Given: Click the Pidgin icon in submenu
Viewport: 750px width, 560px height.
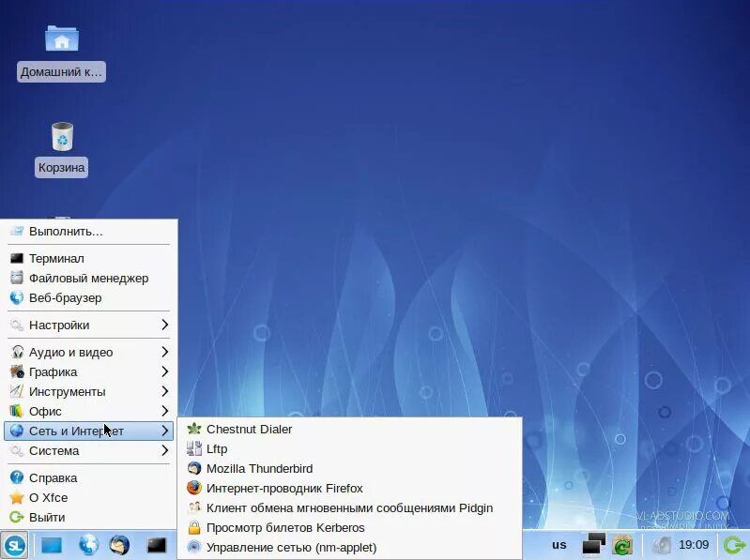Looking at the screenshot, I should [x=193, y=507].
